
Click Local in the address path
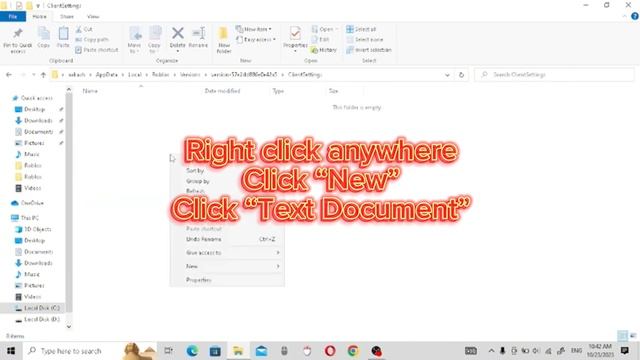pyautogui.click(x=135, y=75)
